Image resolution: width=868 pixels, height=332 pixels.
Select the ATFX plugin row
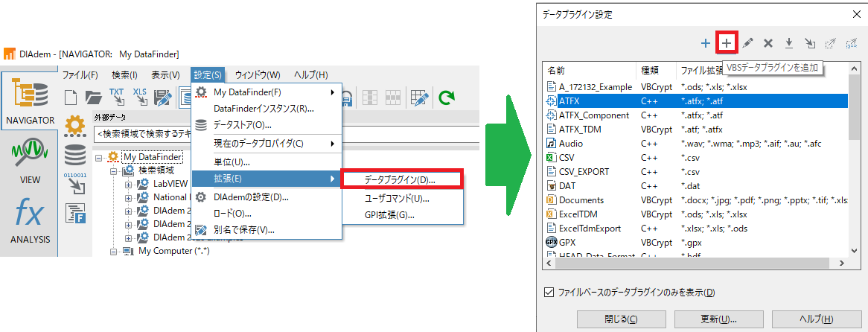pyautogui.click(x=696, y=100)
